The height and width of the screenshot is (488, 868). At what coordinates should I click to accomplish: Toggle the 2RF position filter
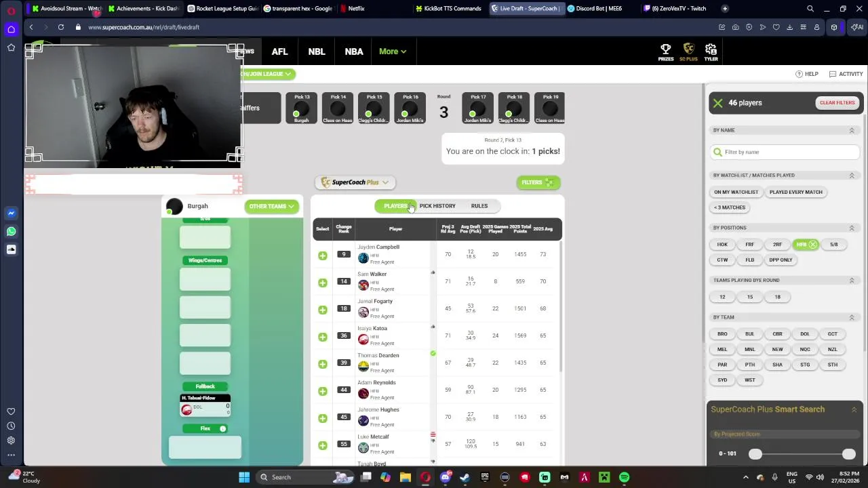(777, 245)
